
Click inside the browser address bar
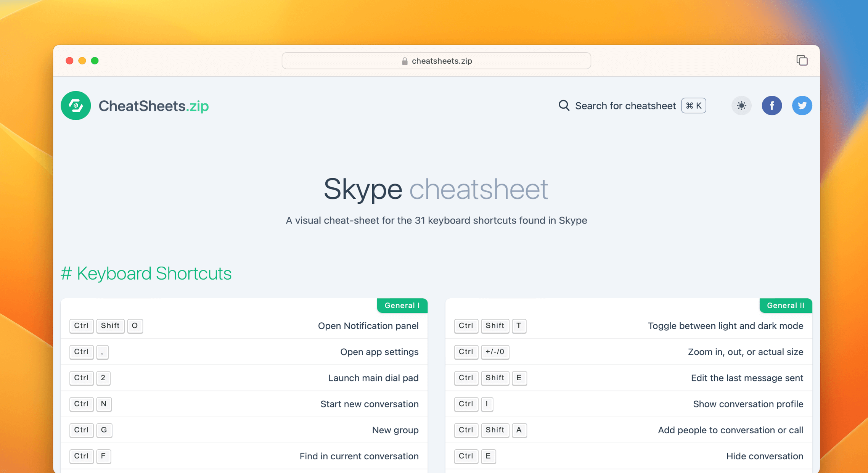pyautogui.click(x=436, y=61)
